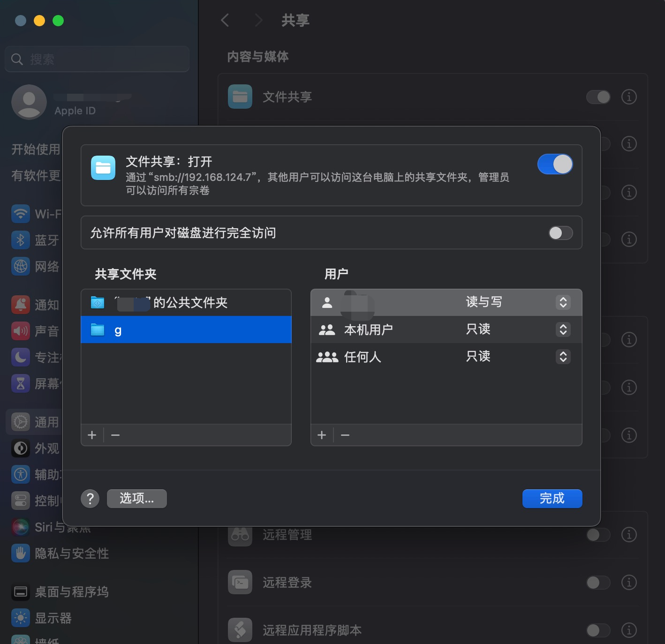This screenshot has width=665, height=644.
Task: Turn off the 文件共享 toggle
Action: tap(555, 164)
